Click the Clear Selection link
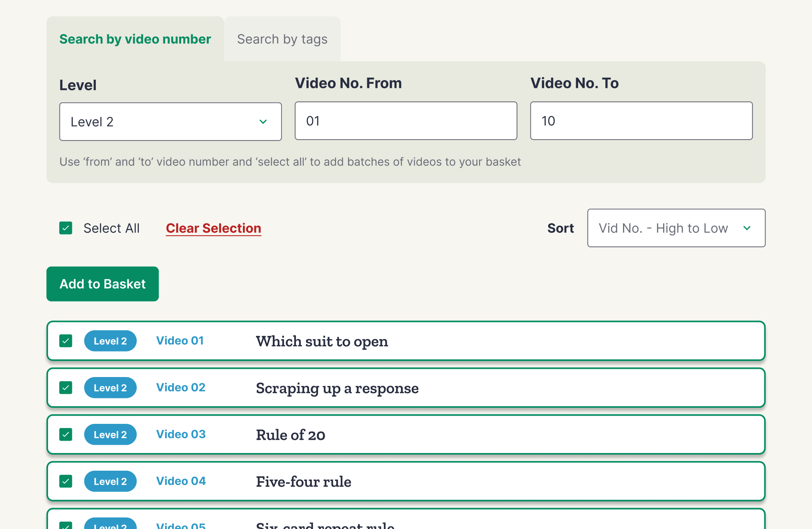This screenshot has width=812, height=529. pyautogui.click(x=213, y=228)
